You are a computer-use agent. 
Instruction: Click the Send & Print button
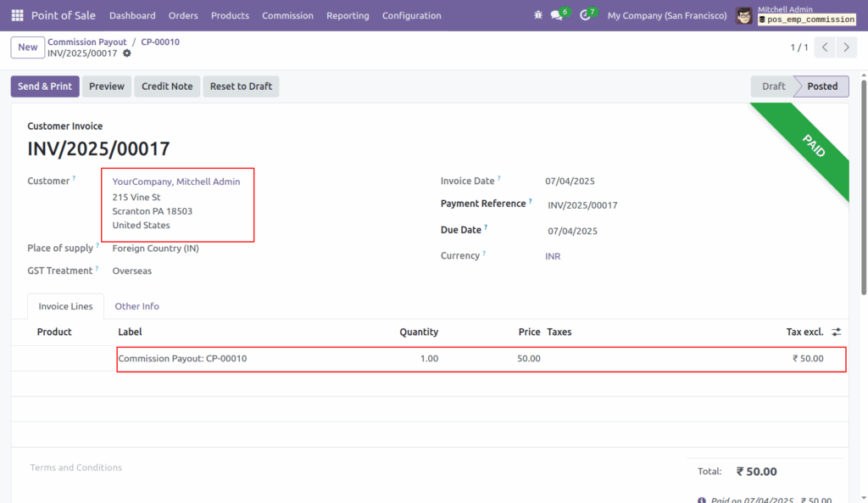44,86
